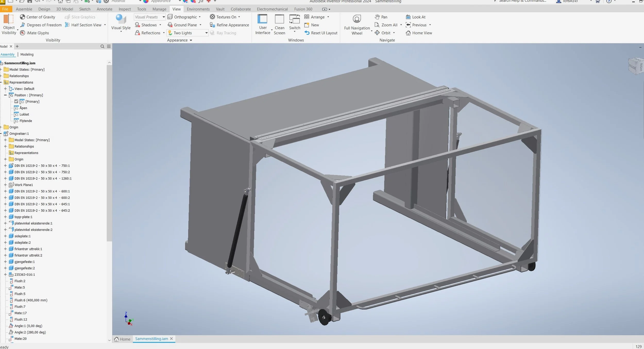The image size is (644, 349).
Task: Toggle the [Primary] position checkbox
Action: point(16,102)
